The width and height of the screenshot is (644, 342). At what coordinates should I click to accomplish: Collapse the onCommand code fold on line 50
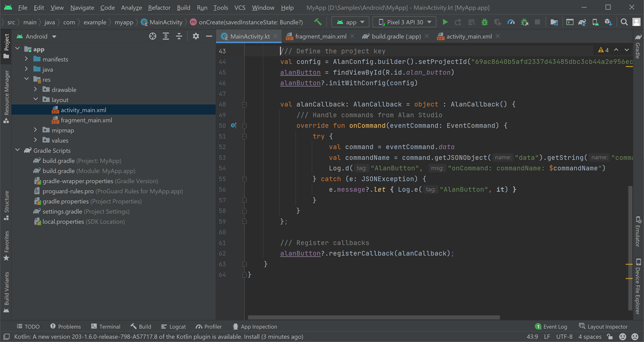pyautogui.click(x=245, y=125)
